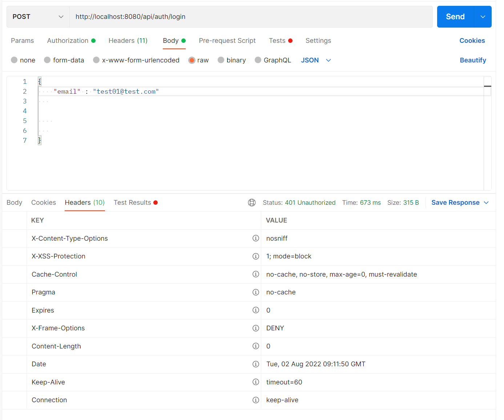
Task: Select the GraphQL body type
Action: pyautogui.click(x=258, y=60)
